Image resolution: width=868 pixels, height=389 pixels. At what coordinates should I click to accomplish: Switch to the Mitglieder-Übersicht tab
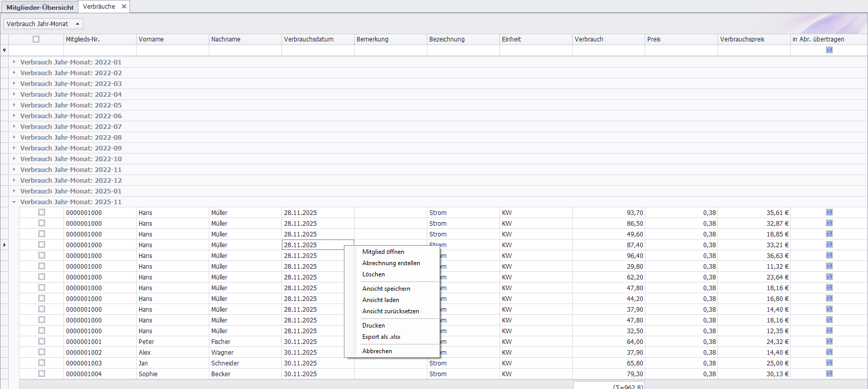[x=40, y=7]
